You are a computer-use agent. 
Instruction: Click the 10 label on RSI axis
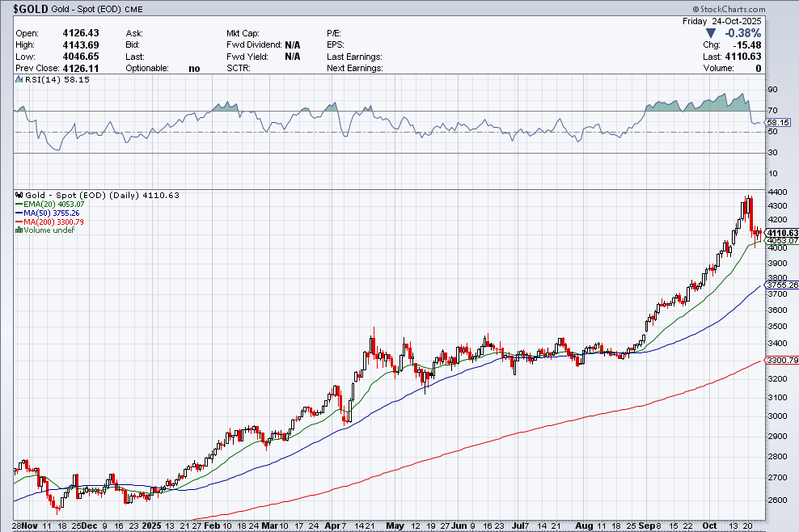[772, 174]
